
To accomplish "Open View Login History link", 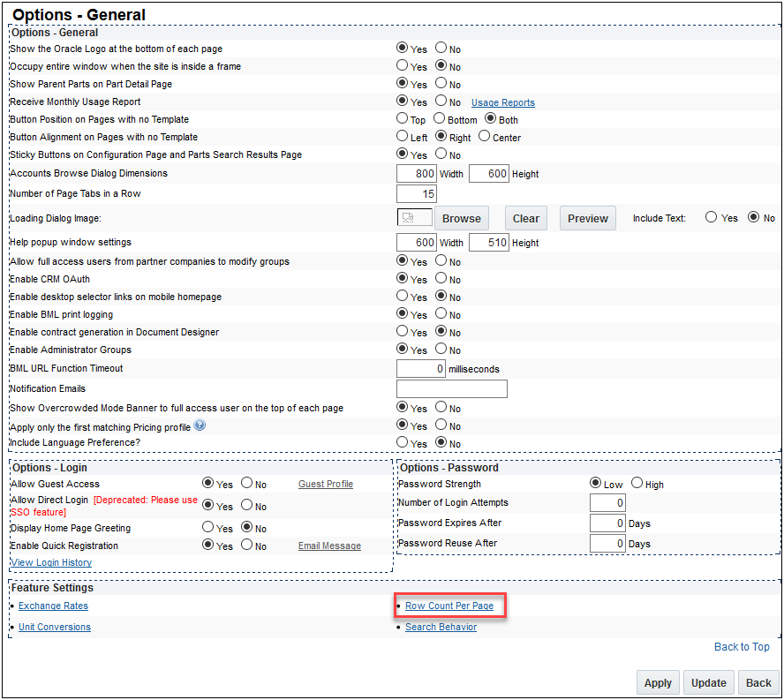I will point(51,562).
